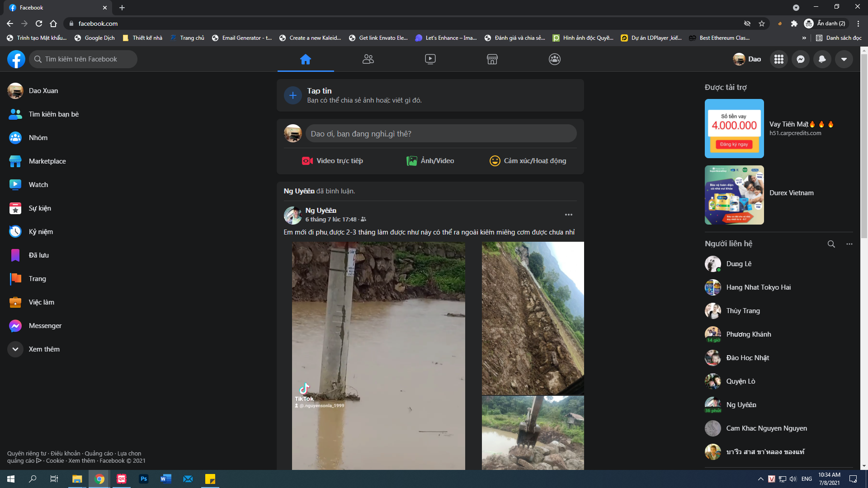
Task: Go to the Watch video tab icon
Action: [x=430, y=59]
